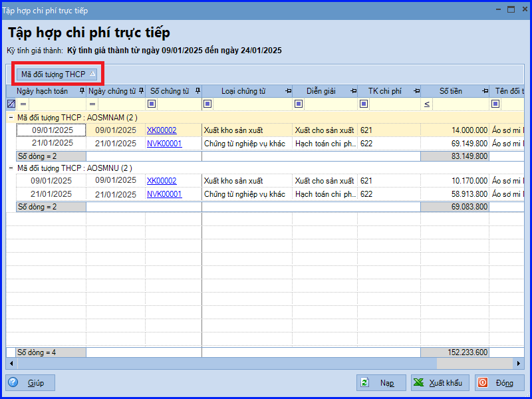Toggle the filter checkbox under Loại chứng từ

(x=207, y=104)
